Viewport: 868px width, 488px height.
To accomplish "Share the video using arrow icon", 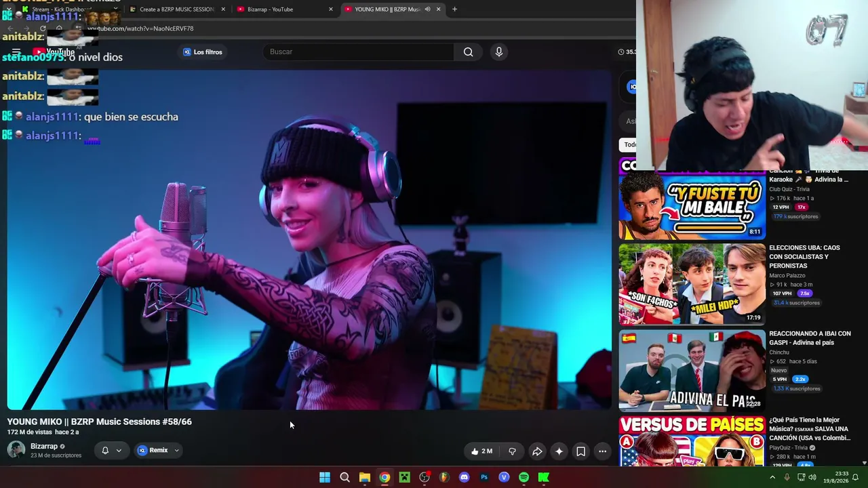I will [537, 451].
